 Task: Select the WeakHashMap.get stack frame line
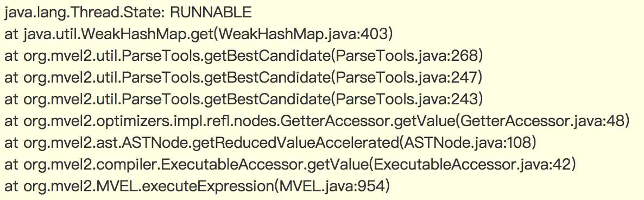coord(199,34)
